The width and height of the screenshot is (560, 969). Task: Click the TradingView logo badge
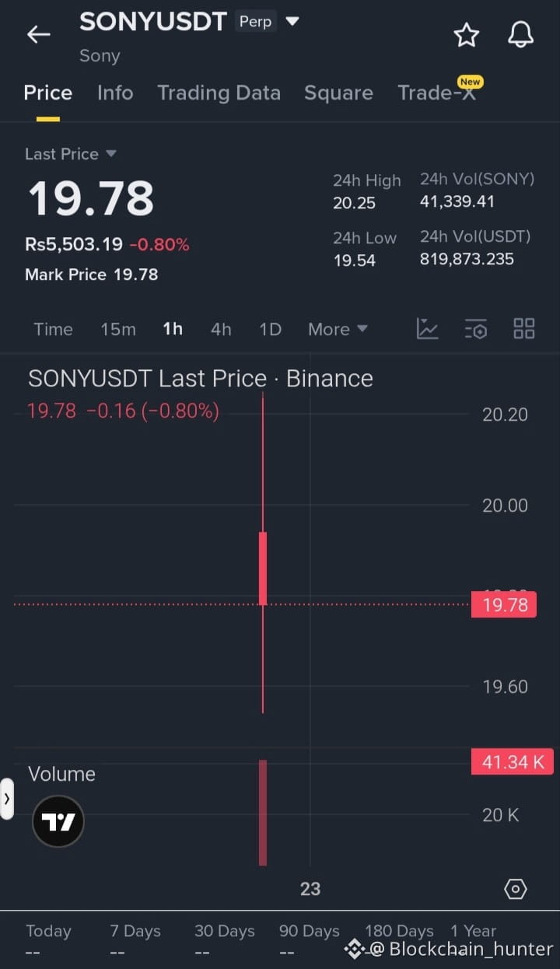58,821
